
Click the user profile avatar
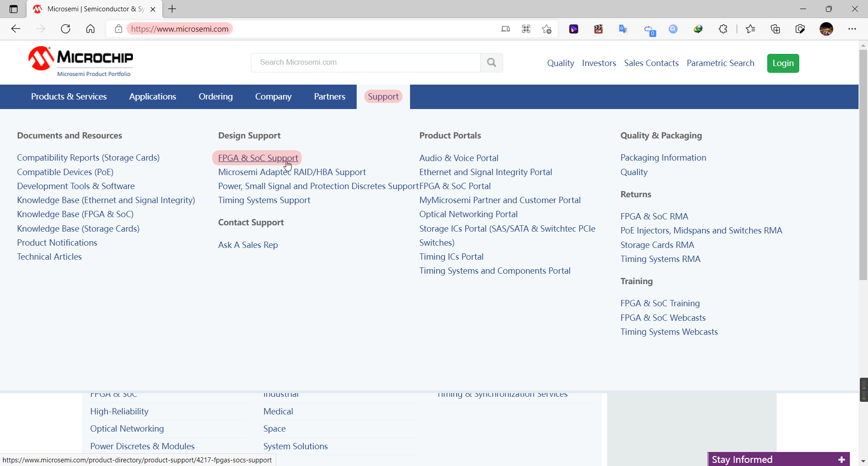point(826,29)
